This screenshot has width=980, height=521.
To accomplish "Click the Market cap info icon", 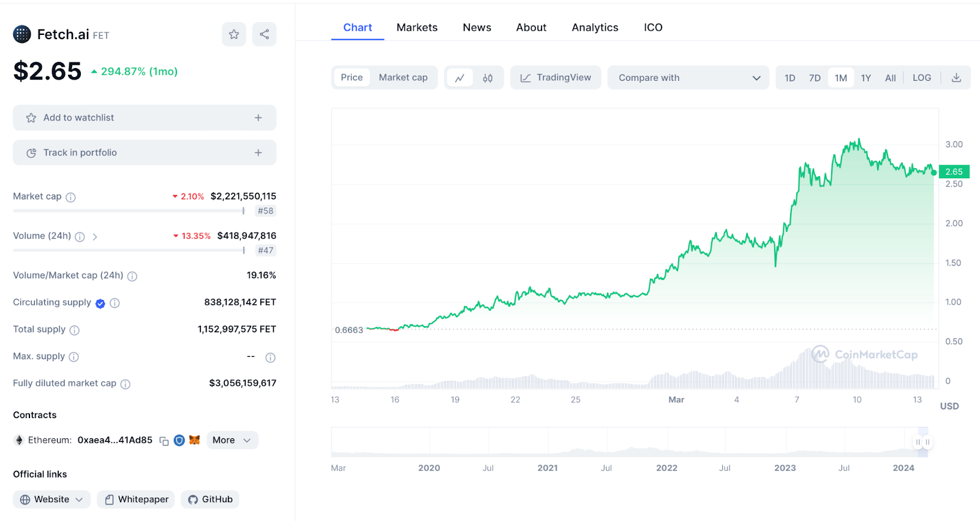I will click(x=70, y=197).
